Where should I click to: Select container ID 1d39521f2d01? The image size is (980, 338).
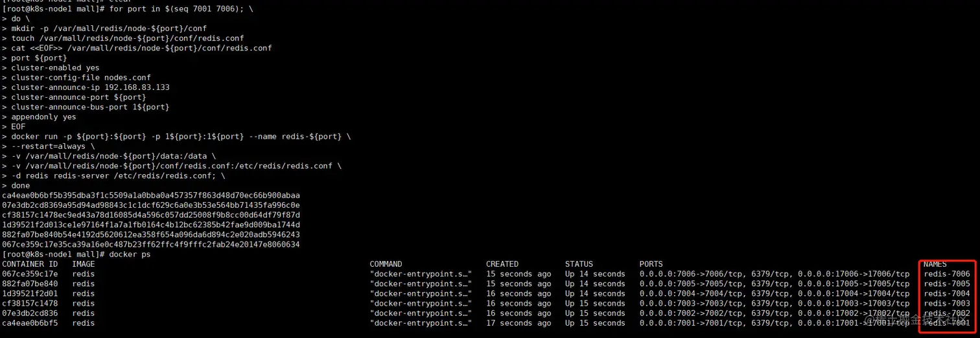[30, 293]
